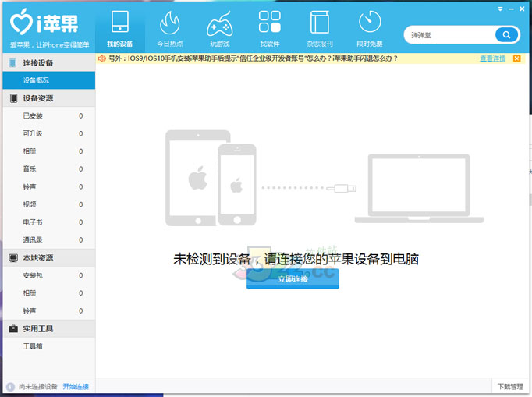Select 设备概况 in sidebar
This screenshot has width=532, height=397.
coord(49,80)
